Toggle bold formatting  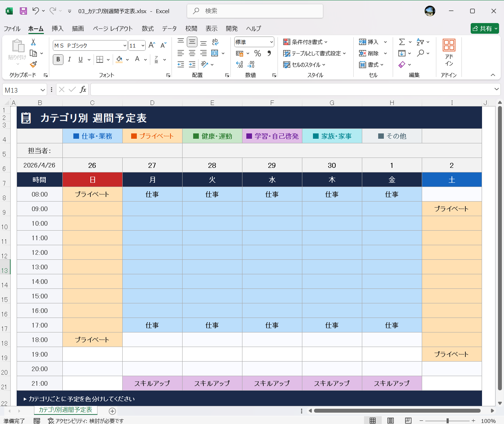click(58, 59)
